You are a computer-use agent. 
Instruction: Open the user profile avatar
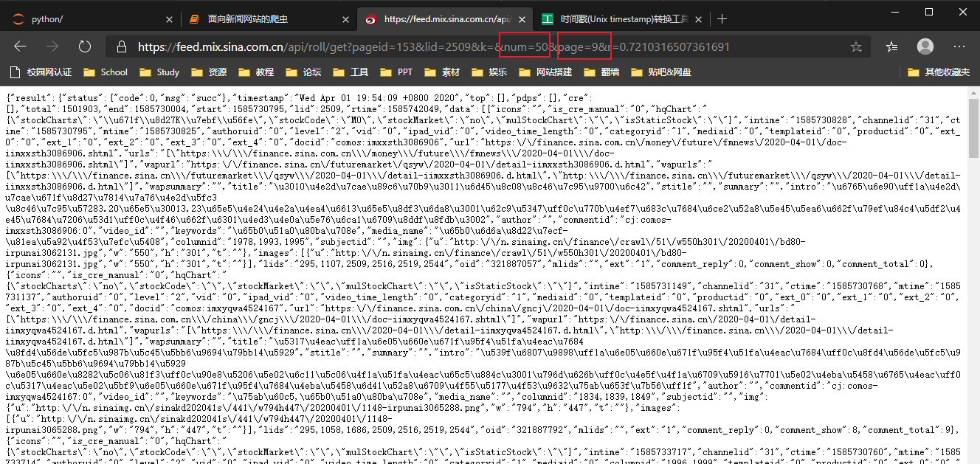point(925,46)
